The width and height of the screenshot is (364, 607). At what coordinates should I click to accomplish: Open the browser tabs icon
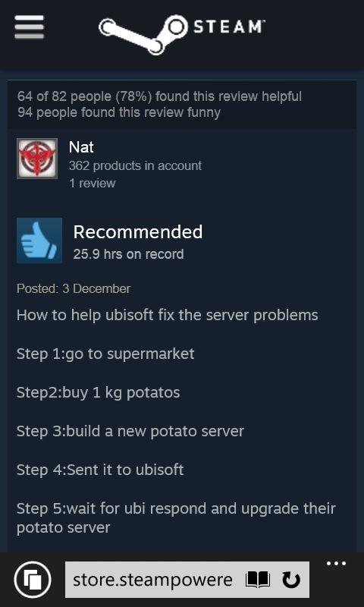point(33,580)
